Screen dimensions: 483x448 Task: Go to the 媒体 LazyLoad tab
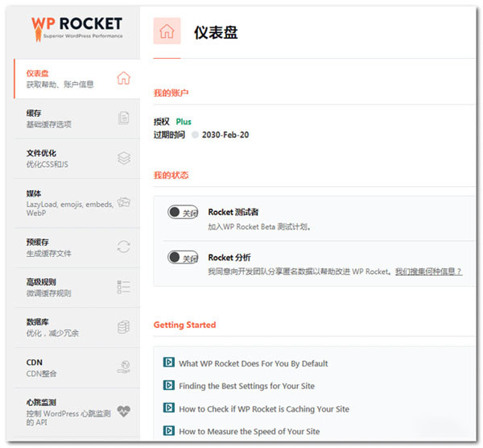[77, 203]
